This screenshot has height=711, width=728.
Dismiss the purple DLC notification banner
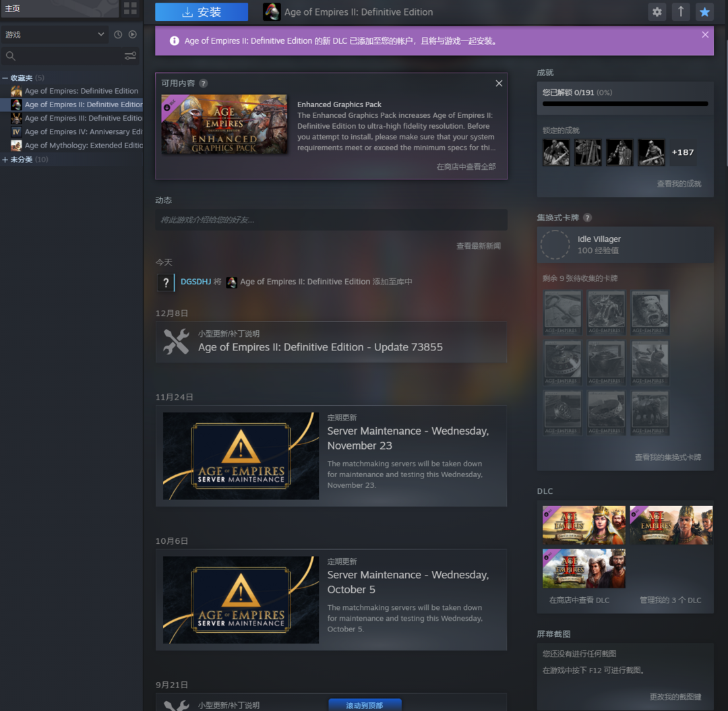coord(705,34)
